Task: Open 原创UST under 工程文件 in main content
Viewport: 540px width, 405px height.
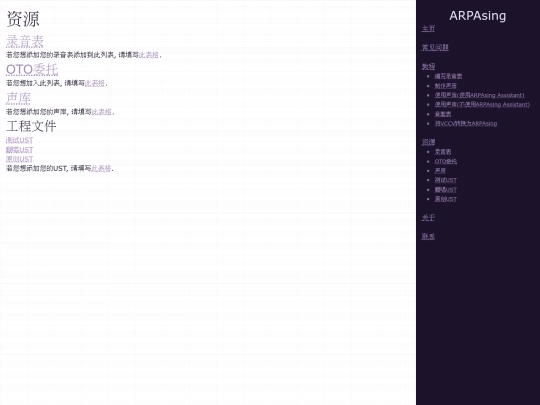Action: 19,159
